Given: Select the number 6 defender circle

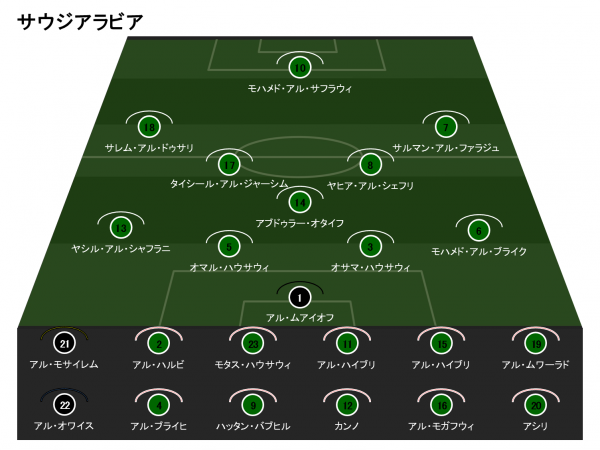Looking at the screenshot, I should point(479,230).
